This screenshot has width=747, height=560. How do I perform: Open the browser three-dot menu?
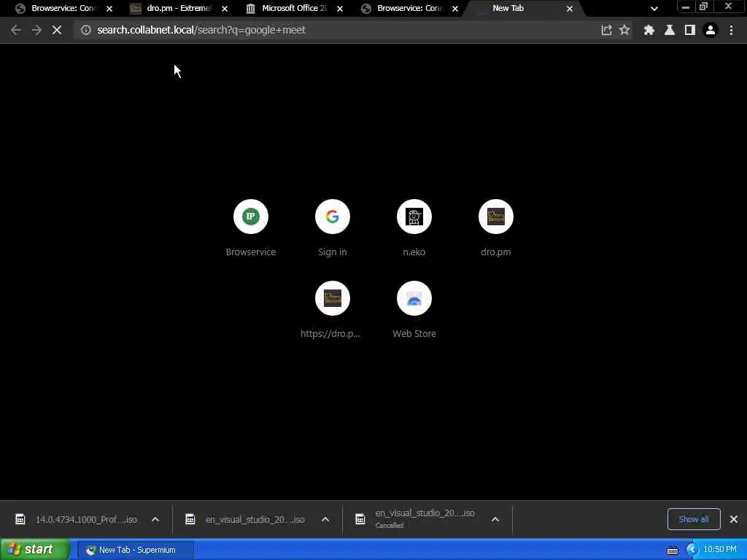[731, 30]
